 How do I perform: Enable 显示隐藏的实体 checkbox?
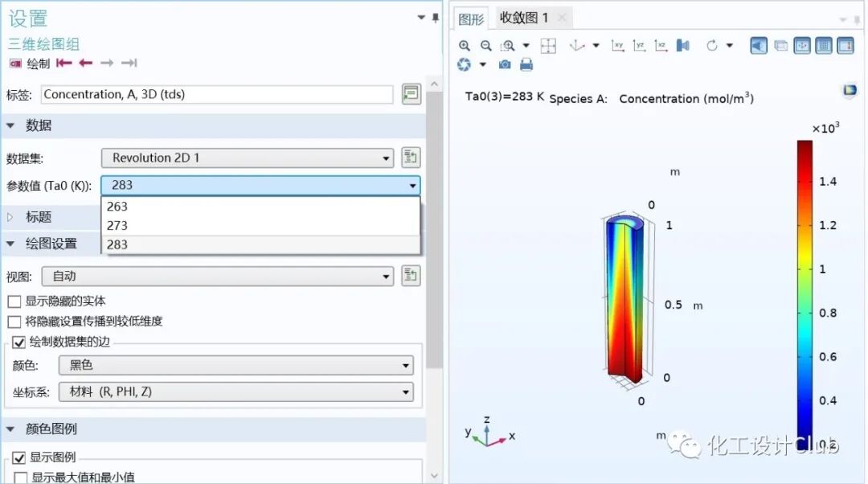(14, 301)
